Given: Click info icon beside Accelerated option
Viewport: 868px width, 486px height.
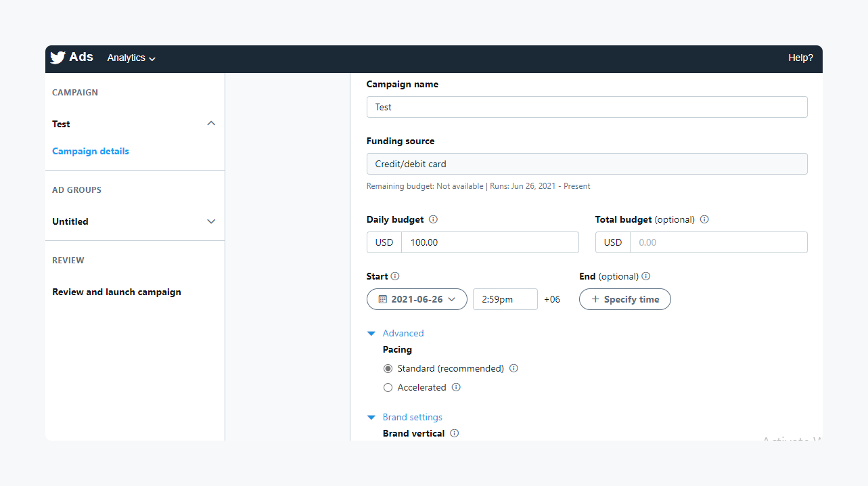Looking at the screenshot, I should click(456, 388).
